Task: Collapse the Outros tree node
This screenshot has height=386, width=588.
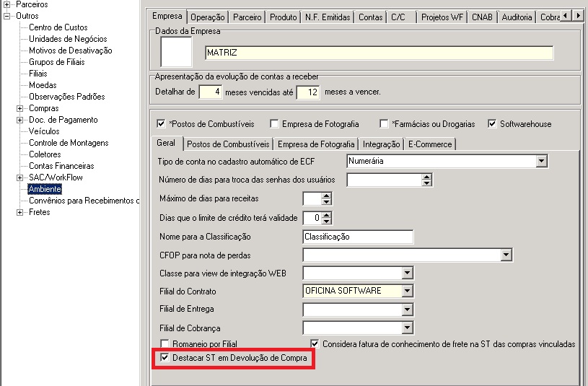Action: click(x=7, y=16)
